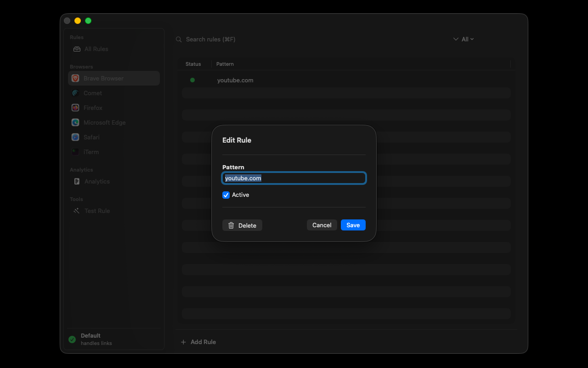Click the Brave Browser lion icon
Image resolution: width=588 pixels, height=368 pixels.
click(x=75, y=78)
